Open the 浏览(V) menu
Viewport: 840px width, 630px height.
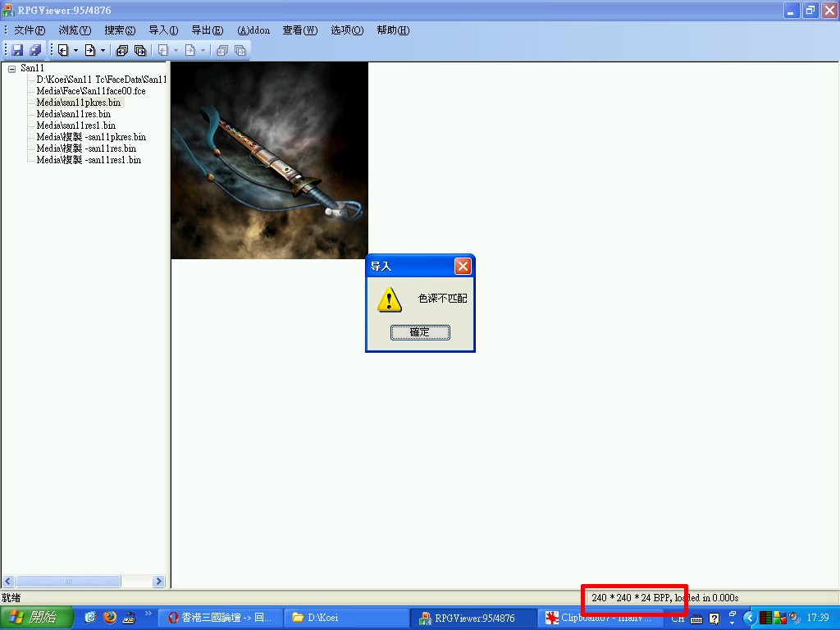(75, 30)
